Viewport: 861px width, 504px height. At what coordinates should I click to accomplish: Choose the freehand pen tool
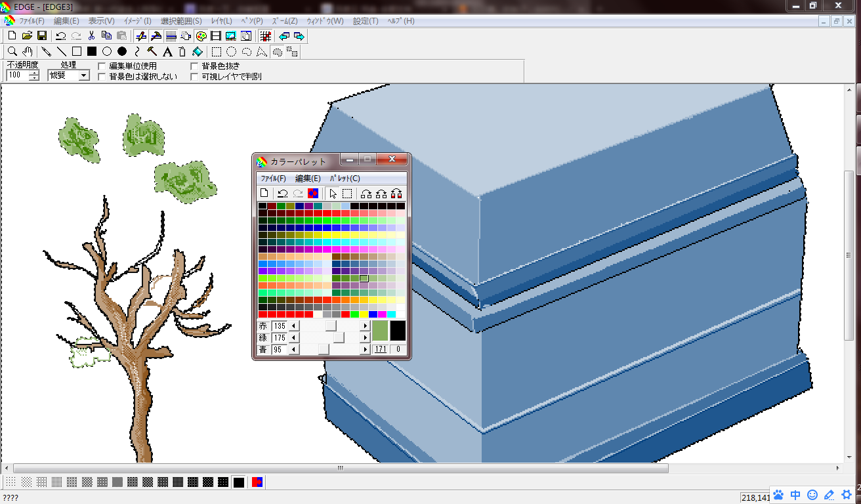point(47,51)
